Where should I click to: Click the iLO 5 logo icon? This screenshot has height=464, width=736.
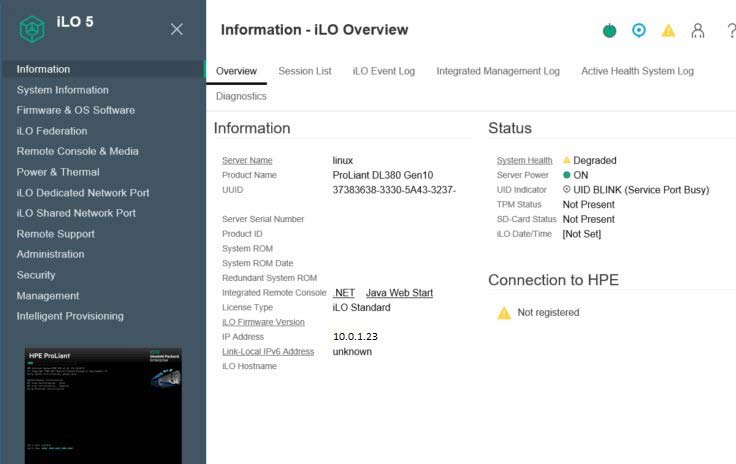pyautogui.click(x=32, y=29)
